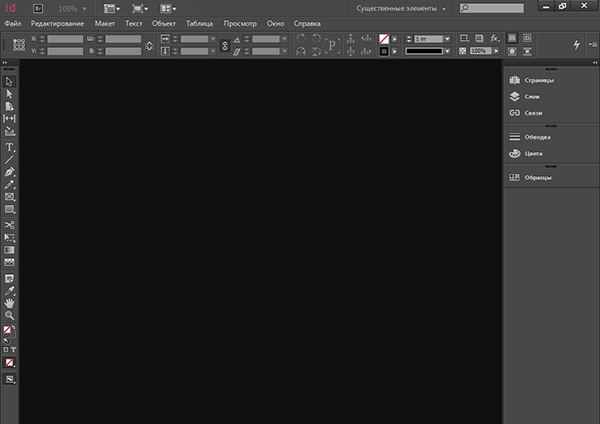
Task: Click the reference point grid
Action: 19,45
